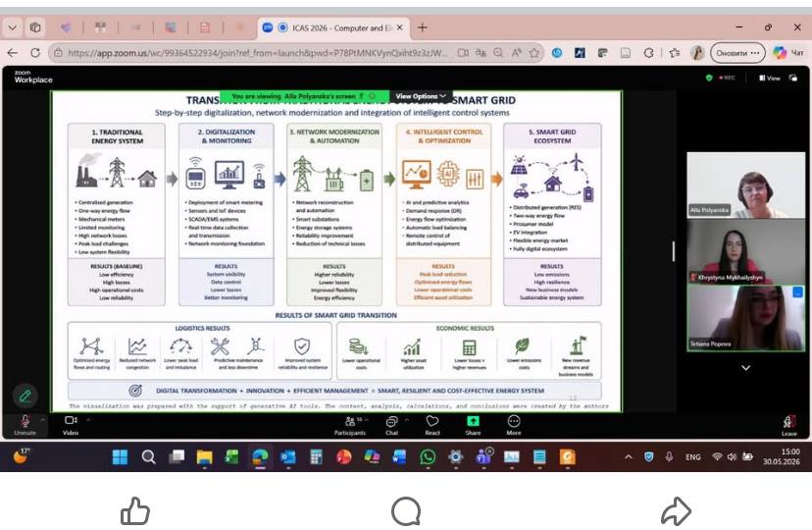Start video with the Video button

(71, 425)
